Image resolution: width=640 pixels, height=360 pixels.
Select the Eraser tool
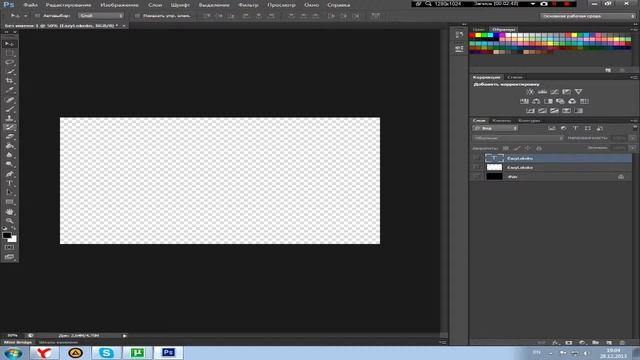pyautogui.click(x=9, y=136)
